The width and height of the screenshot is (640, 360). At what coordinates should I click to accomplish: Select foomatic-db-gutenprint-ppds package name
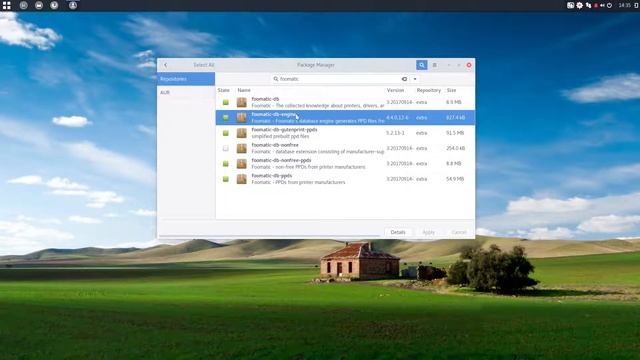tap(284, 130)
